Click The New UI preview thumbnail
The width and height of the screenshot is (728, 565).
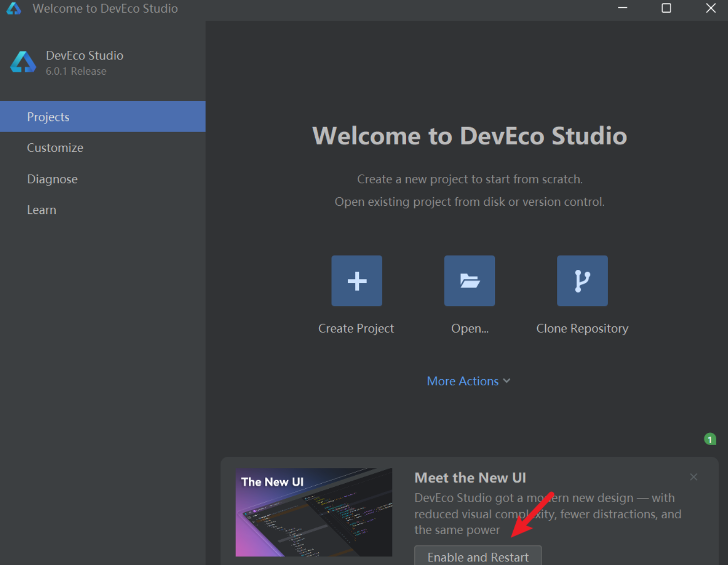click(x=314, y=512)
